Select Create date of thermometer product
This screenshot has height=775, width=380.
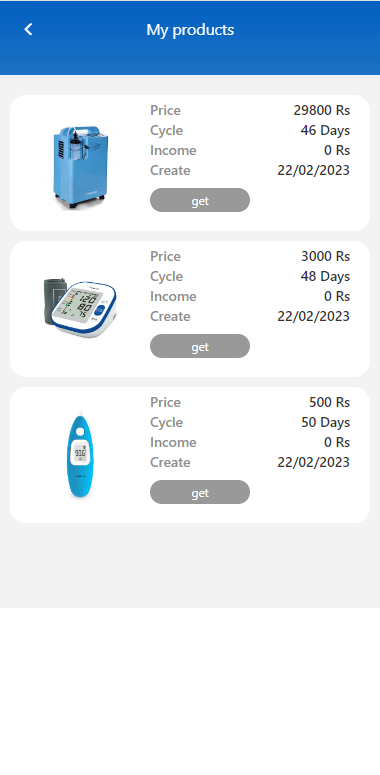[x=314, y=463]
